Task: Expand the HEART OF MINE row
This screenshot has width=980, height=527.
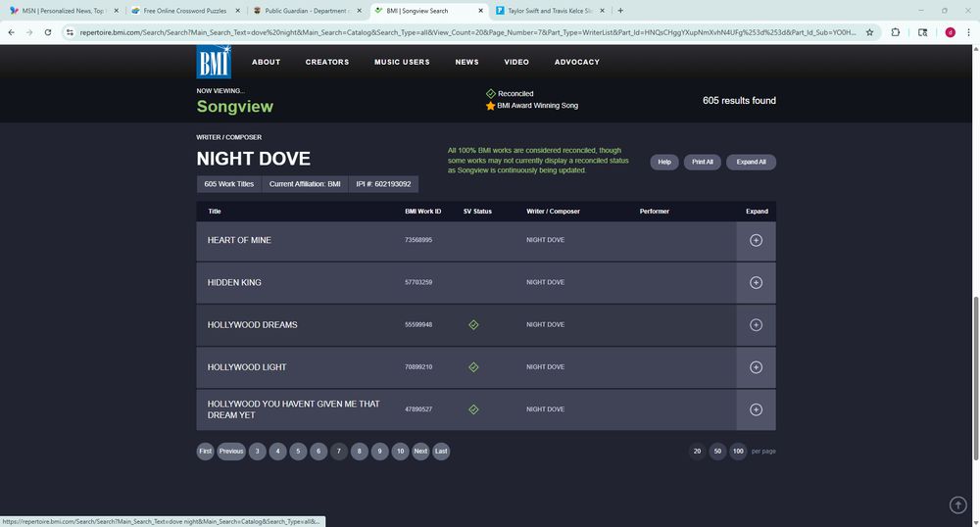Action: pos(756,240)
